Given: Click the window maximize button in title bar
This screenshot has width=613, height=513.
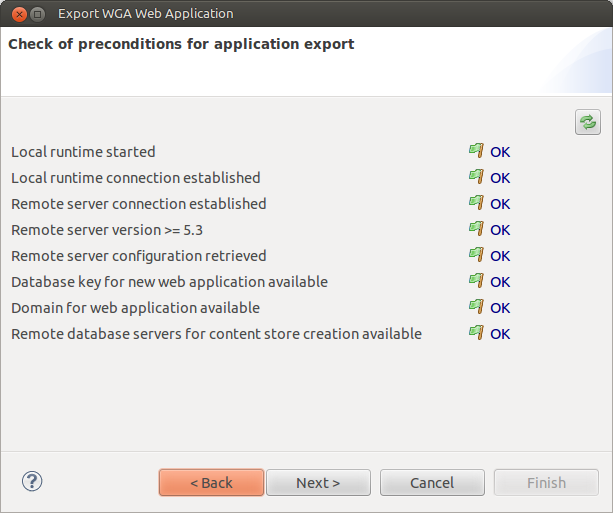Looking at the screenshot, I should [38, 14].
